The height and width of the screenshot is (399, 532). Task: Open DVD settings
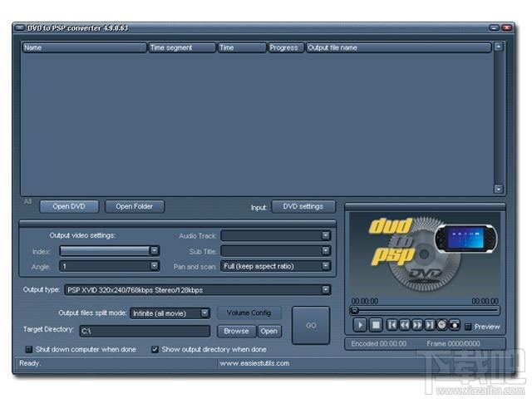click(303, 206)
